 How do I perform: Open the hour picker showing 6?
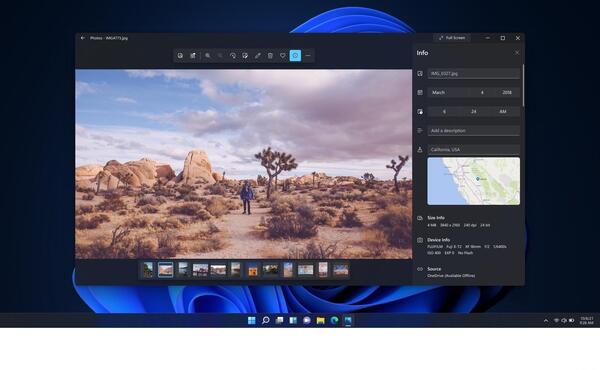click(444, 111)
